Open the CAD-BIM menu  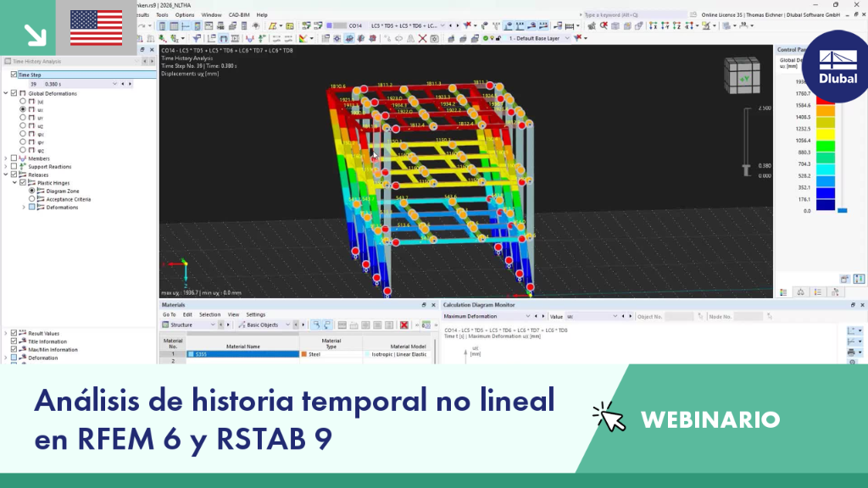(239, 15)
